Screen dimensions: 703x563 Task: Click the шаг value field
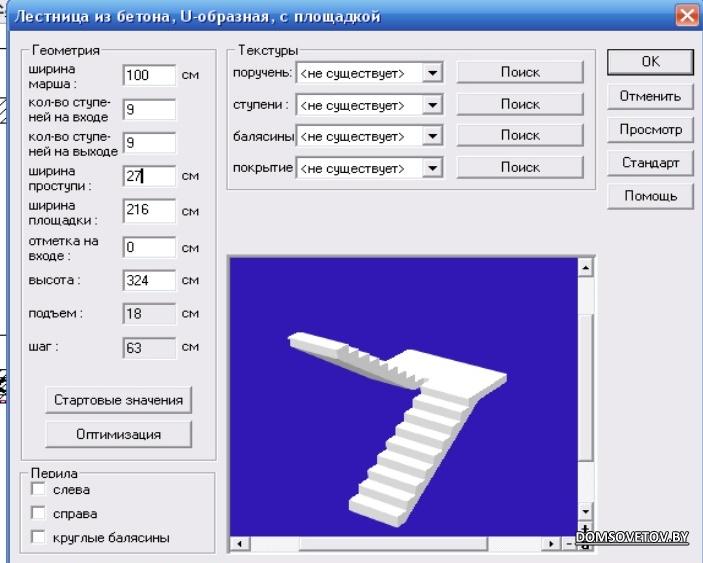[x=149, y=348]
